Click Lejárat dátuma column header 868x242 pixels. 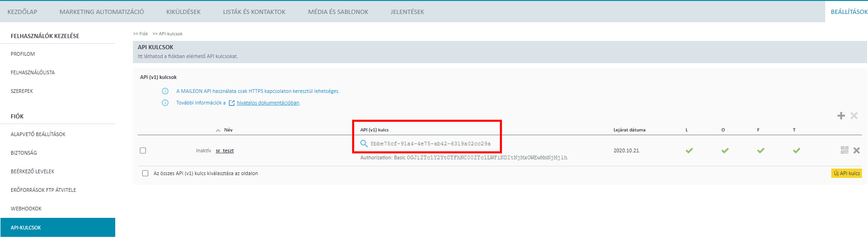pos(629,130)
